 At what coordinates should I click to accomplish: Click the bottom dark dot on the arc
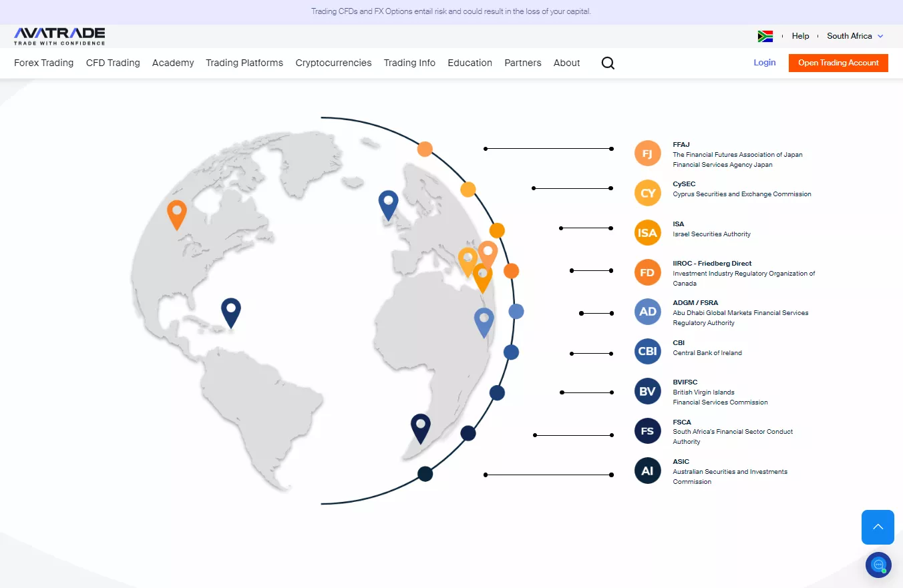425,474
